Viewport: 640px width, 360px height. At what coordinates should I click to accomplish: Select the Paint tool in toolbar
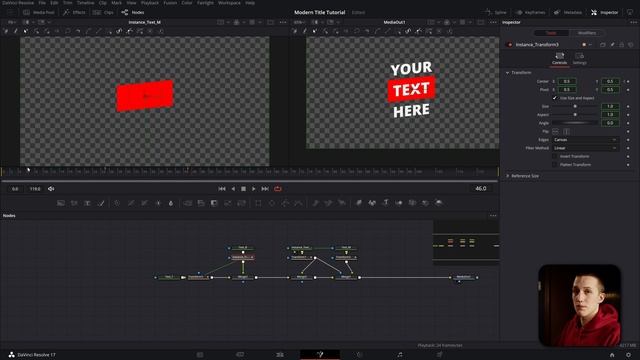(101, 203)
